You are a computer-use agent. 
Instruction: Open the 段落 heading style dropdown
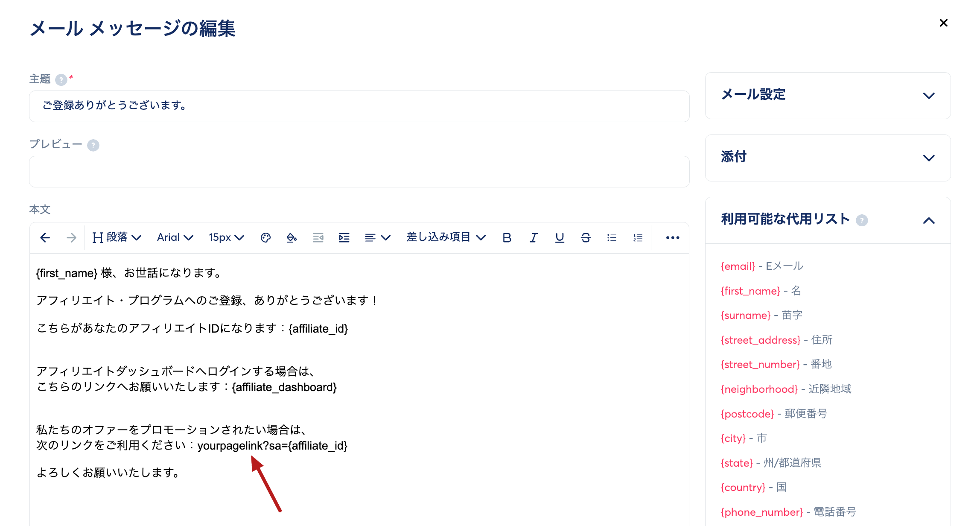[117, 238]
